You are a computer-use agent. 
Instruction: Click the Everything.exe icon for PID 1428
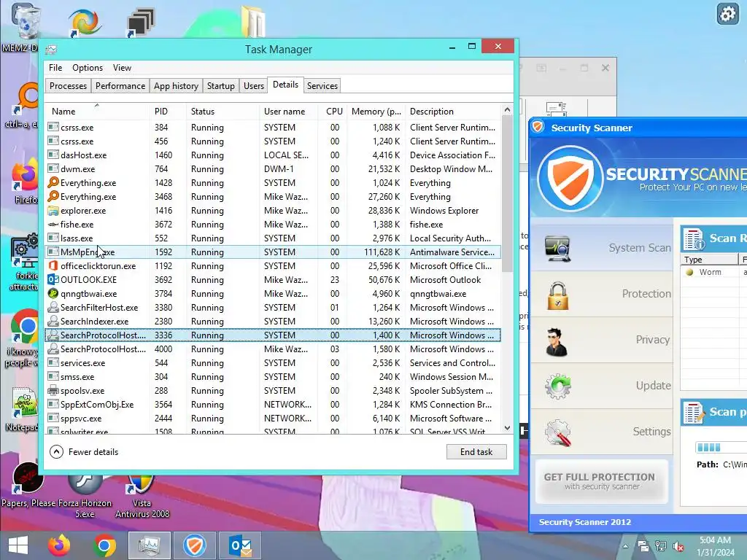(x=53, y=182)
